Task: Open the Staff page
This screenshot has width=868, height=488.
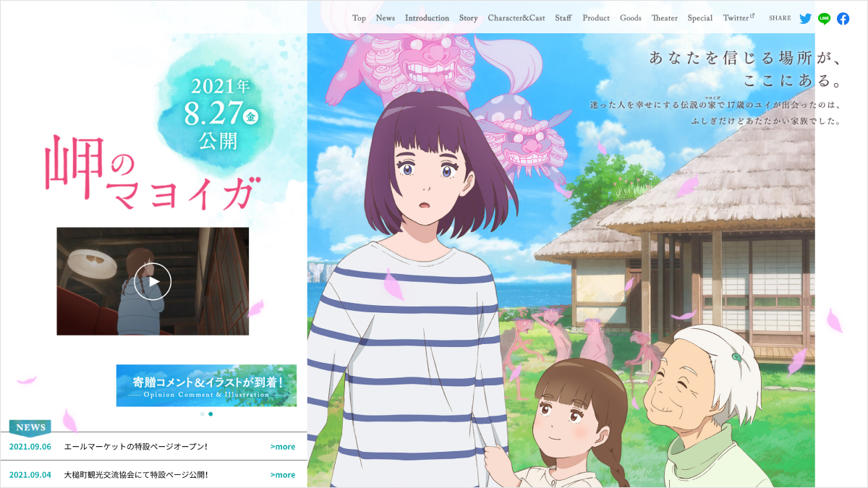Action: tap(563, 18)
